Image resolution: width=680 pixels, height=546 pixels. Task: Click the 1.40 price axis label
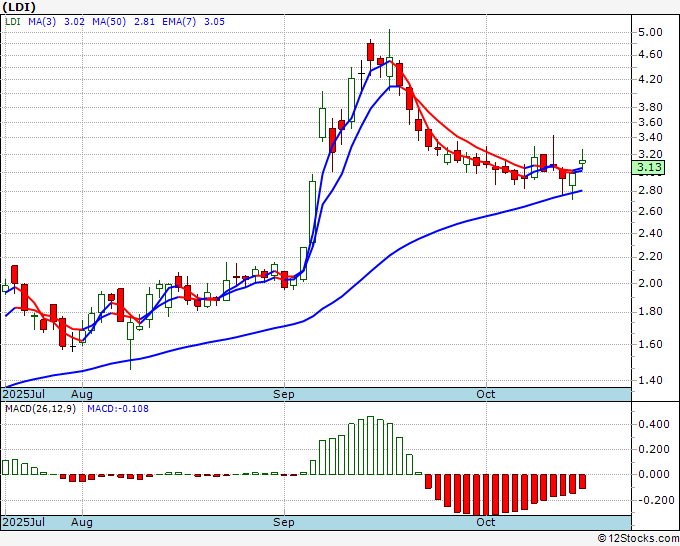click(650, 380)
